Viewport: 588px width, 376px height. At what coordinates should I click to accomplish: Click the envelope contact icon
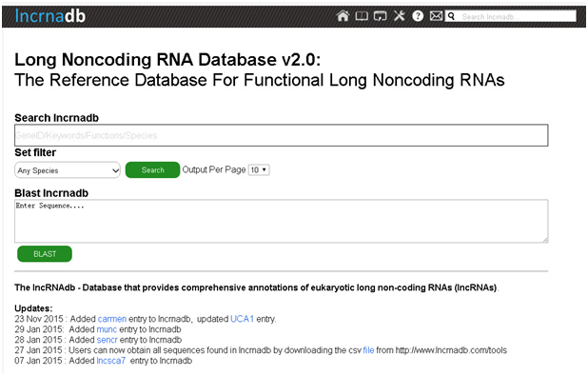click(436, 16)
